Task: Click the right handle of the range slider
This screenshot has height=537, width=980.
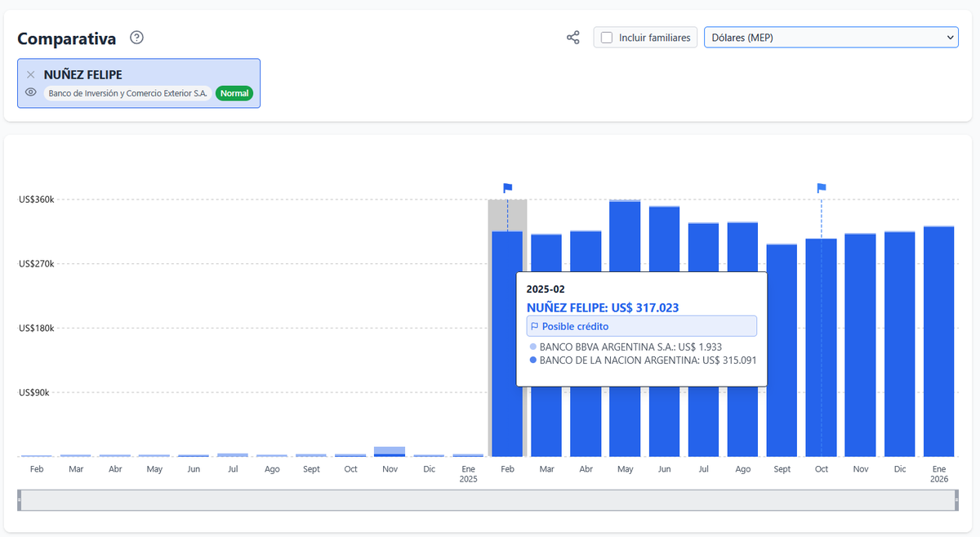Action: click(956, 500)
